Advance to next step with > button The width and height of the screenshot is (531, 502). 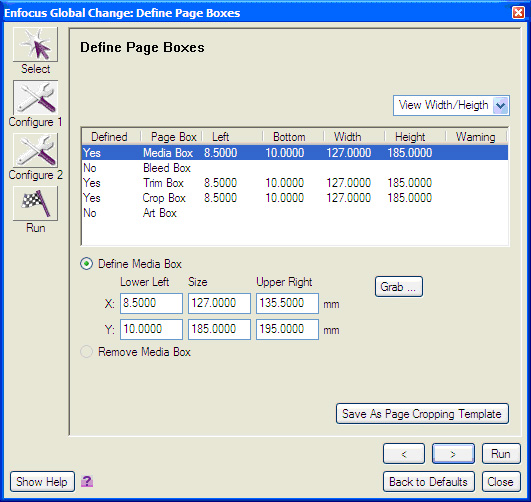click(453, 454)
